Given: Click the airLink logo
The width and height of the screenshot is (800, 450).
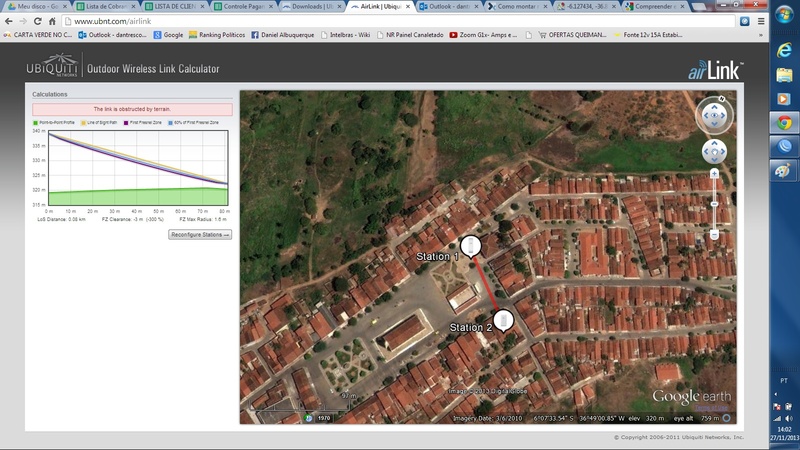Looking at the screenshot, I should [x=715, y=70].
